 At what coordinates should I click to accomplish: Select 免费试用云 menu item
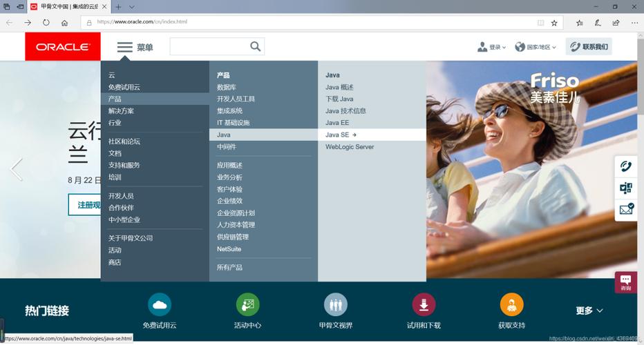124,87
